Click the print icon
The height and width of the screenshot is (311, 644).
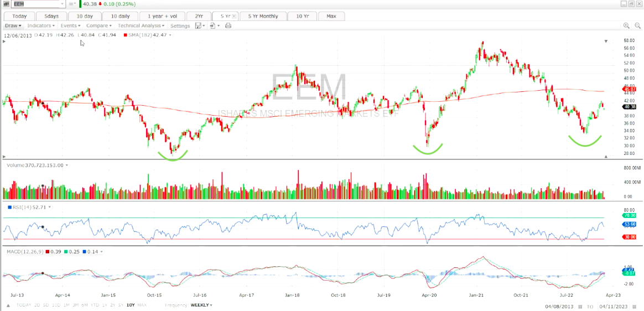coord(228,25)
